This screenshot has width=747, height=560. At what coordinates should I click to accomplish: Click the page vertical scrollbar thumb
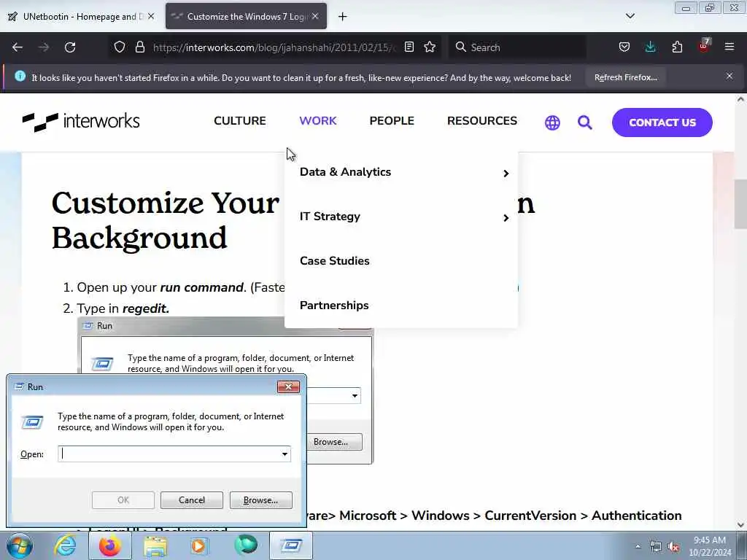coord(740,204)
